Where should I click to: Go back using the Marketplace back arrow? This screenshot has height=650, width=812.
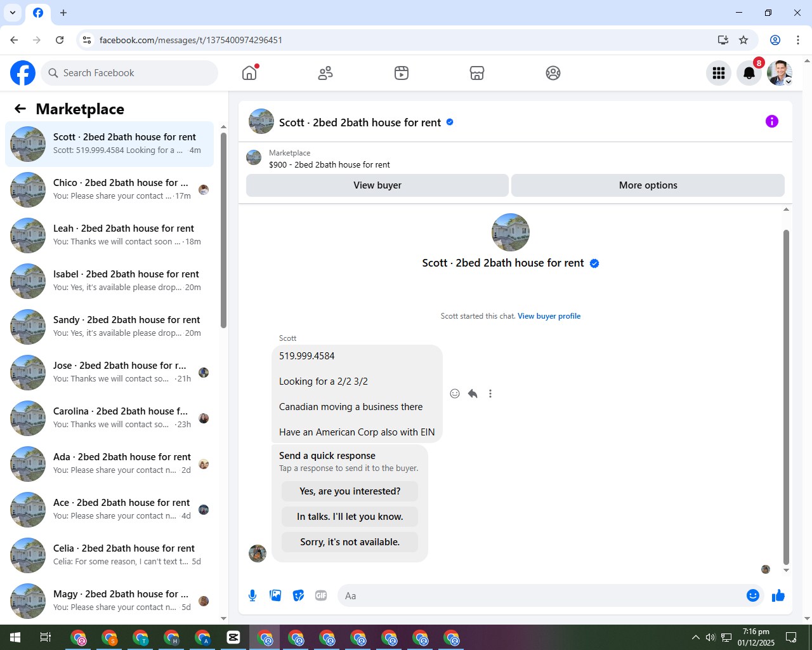pyautogui.click(x=20, y=109)
